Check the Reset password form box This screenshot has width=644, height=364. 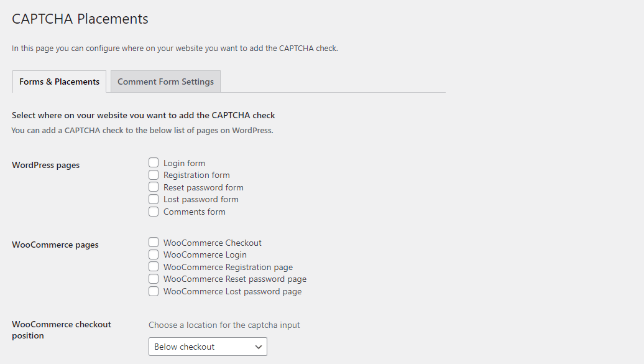[x=154, y=187]
